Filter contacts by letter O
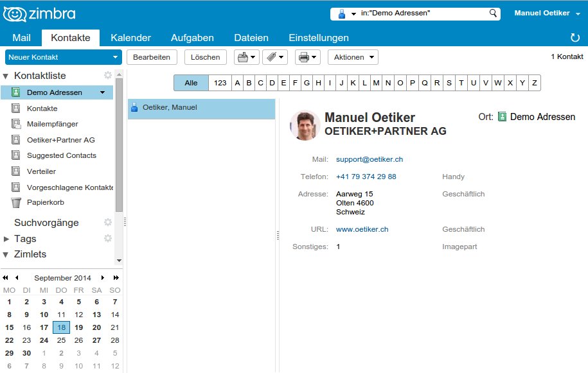 [x=400, y=83]
